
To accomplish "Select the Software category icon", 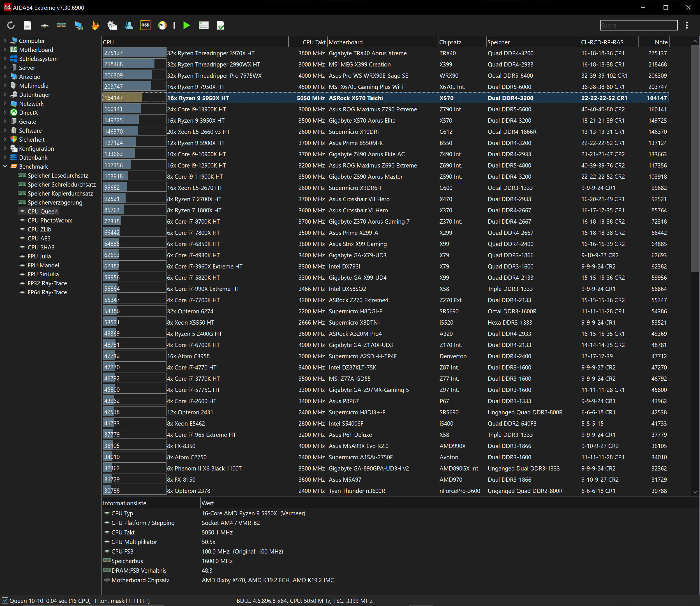I will (x=14, y=130).
